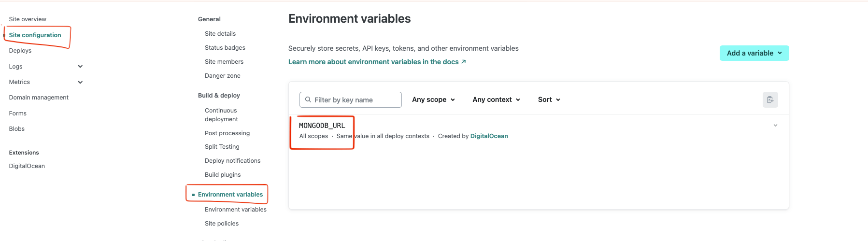This screenshot has width=868, height=241.
Task: Open the Any scope dropdown
Action: click(433, 99)
